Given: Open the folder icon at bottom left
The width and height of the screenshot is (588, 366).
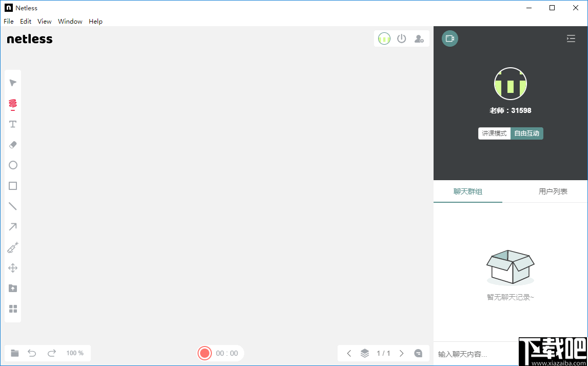Looking at the screenshot, I should pyautogui.click(x=15, y=353).
